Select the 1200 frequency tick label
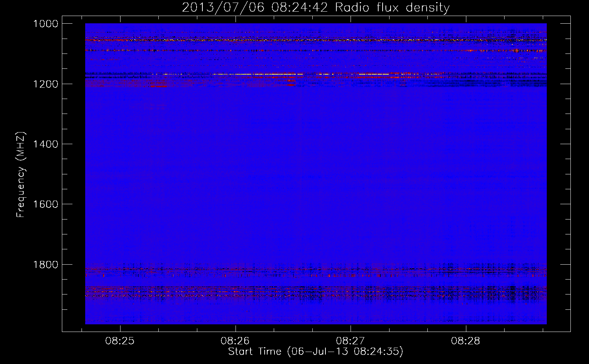The image size is (589, 364). click(46, 84)
